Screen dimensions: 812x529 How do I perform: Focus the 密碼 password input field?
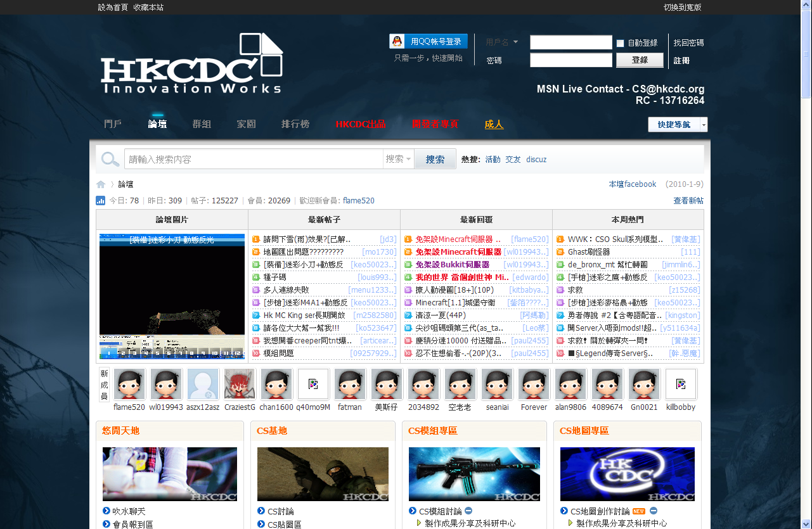click(571, 60)
